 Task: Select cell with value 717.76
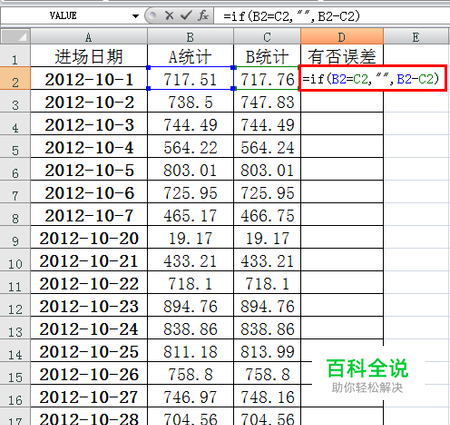(x=267, y=79)
